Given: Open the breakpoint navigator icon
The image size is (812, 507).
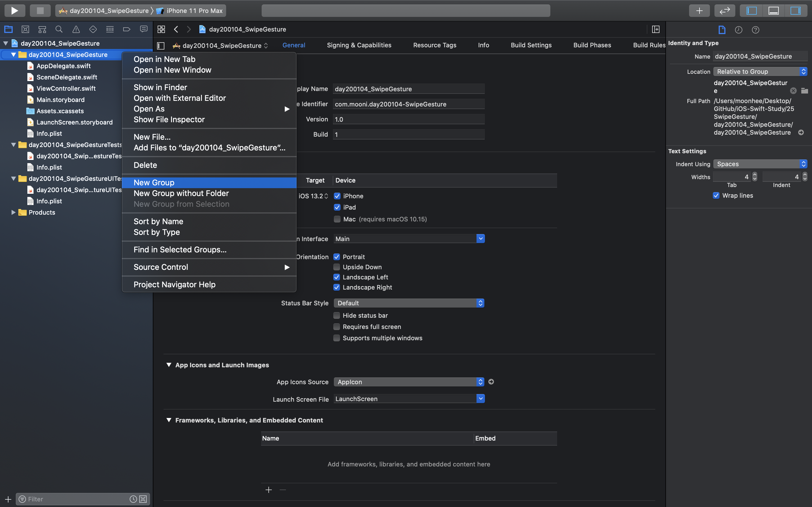Looking at the screenshot, I should 127,29.
